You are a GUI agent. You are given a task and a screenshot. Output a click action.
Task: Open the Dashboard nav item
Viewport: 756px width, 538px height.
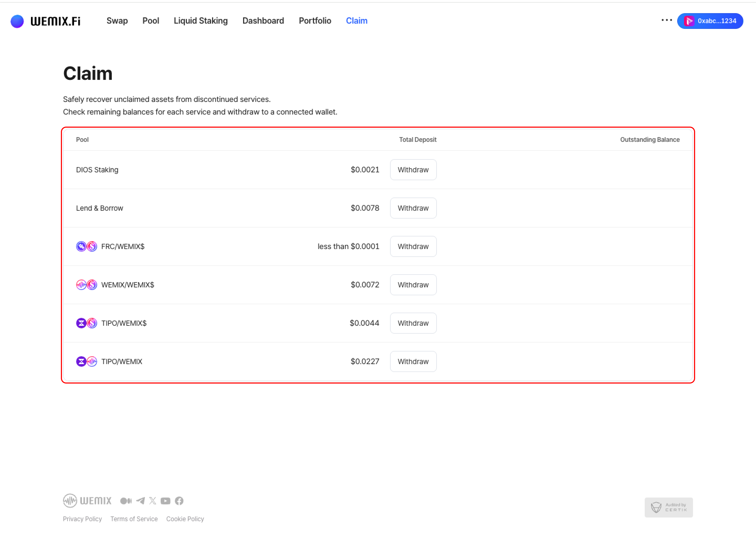click(263, 21)
